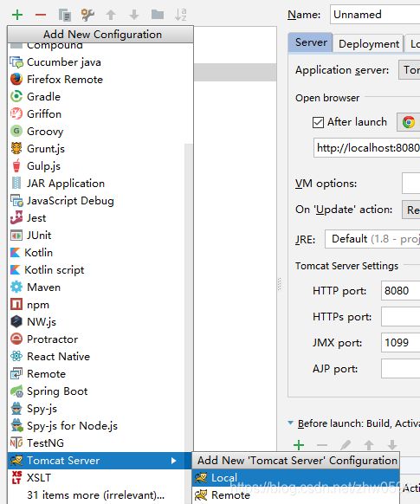Choose Local Tomcat Server configuration

coord(295,478)
